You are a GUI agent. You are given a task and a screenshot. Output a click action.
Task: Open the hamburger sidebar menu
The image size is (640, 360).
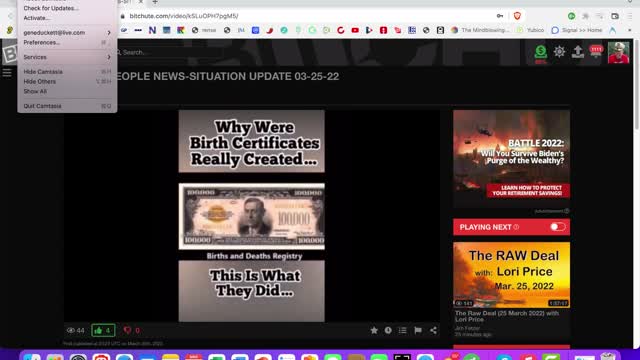[7, 73]
